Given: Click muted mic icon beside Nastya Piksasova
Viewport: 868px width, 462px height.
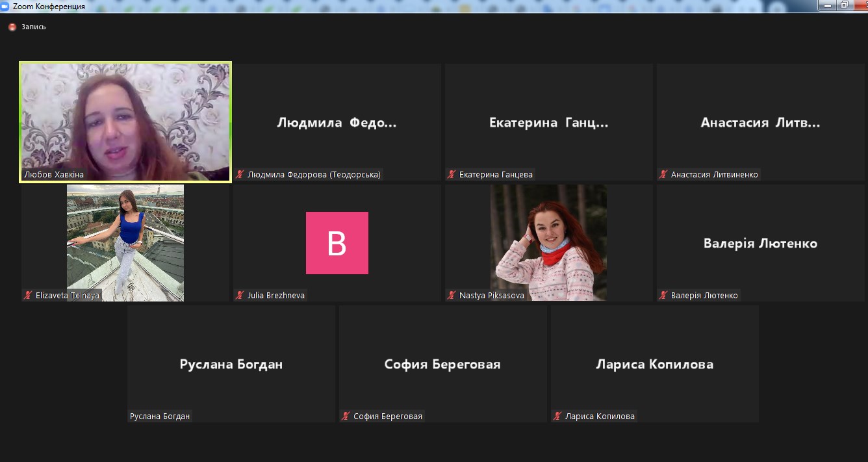Looking at the screenshot, I should 452,295.
